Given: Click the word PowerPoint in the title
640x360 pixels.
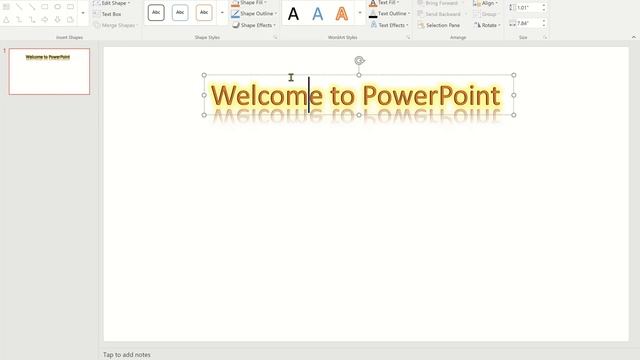Looking at the screenshot, I should coord(431,96).
